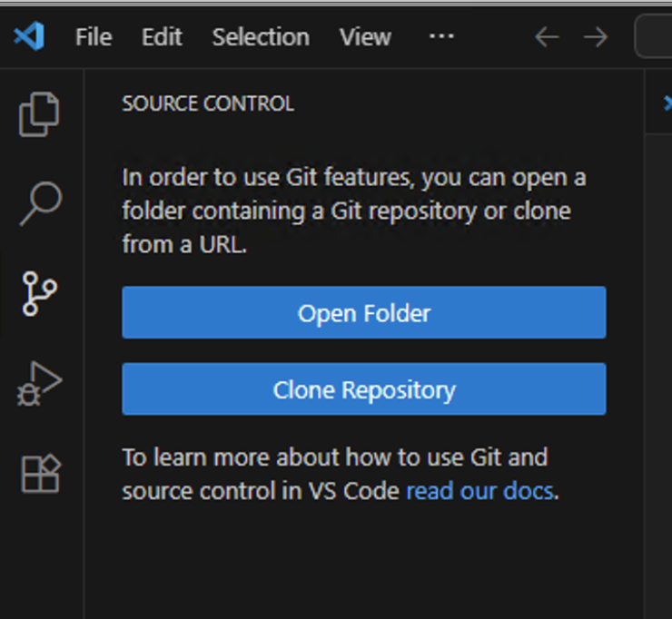Open the Search view magnifier icon
The height and width of the screenshot is (619, 672).
pos(40,204)
